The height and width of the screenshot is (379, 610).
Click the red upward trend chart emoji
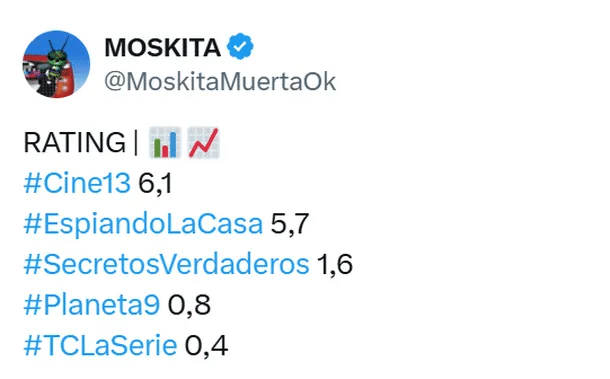pyautogui.click(x=203, y=142)
